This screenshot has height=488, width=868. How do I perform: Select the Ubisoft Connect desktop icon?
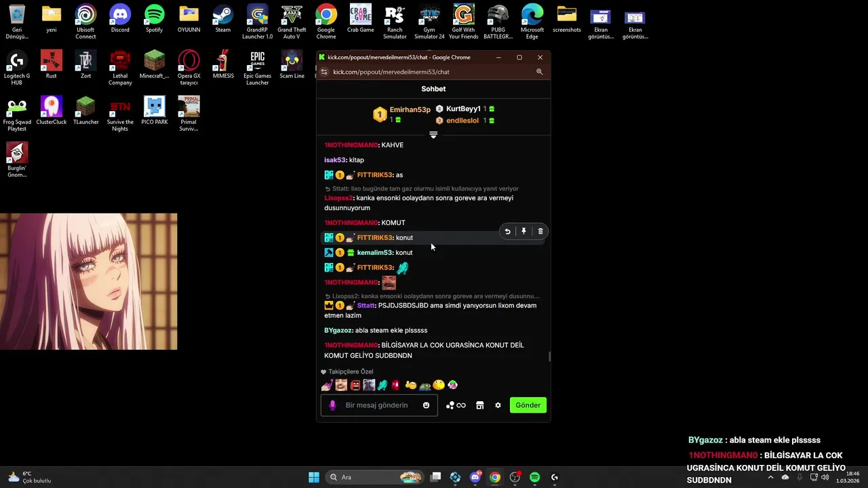point(85,22)
